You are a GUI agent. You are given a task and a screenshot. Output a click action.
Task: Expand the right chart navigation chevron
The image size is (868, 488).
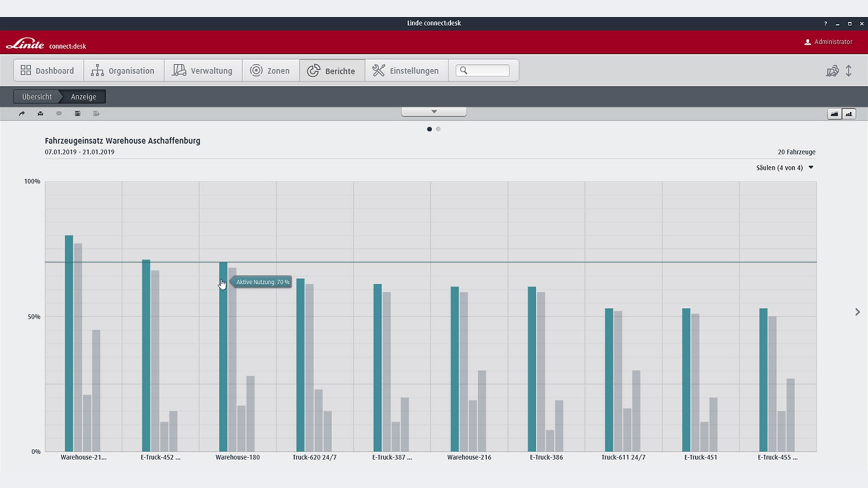point(857,312)
